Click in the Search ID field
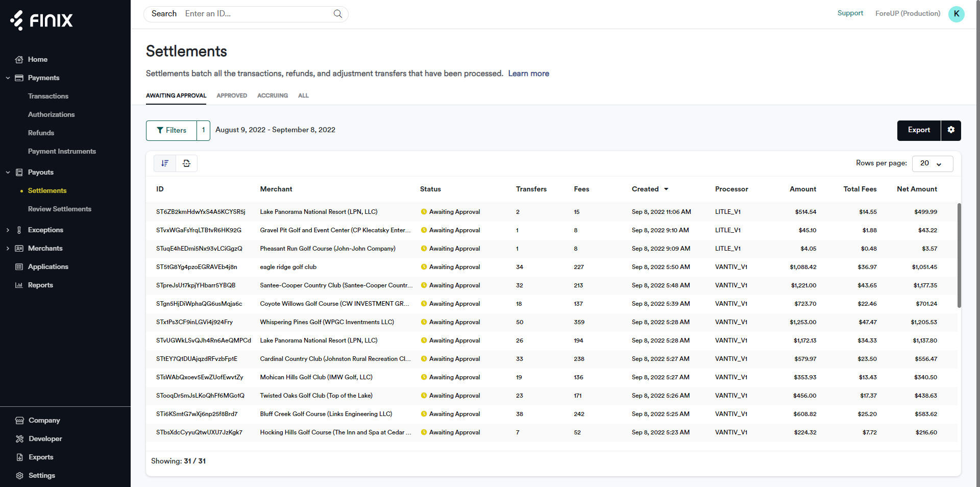This screenshot has width=980, height=487. click(255, 14)
